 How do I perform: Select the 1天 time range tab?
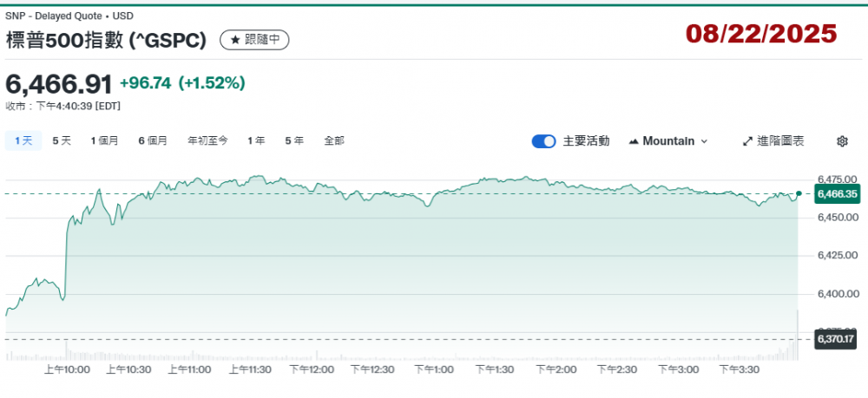pyautogui.click(x=23, y=140)
